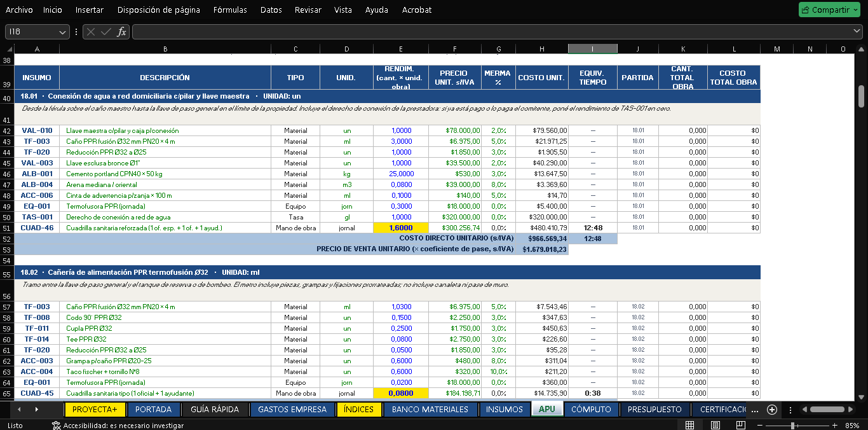Open the Insertar ribbon tab

tap(90, 10)
